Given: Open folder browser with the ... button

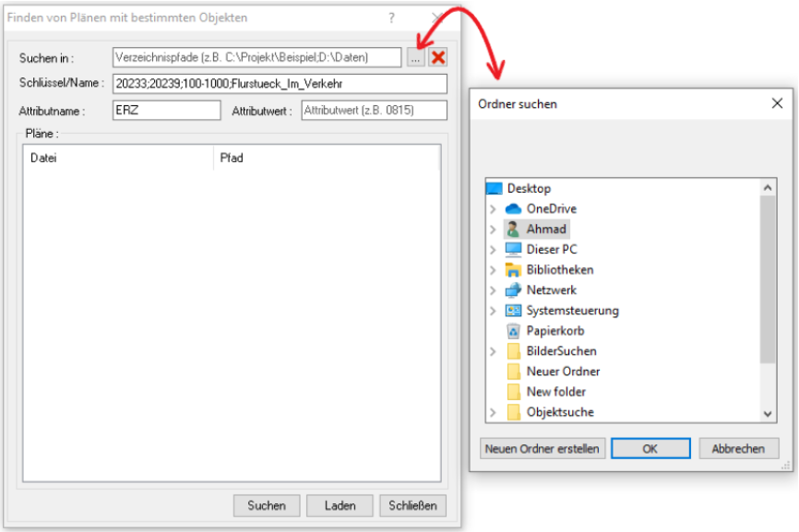Looking at the screenshot, I should tap(415, 57).
